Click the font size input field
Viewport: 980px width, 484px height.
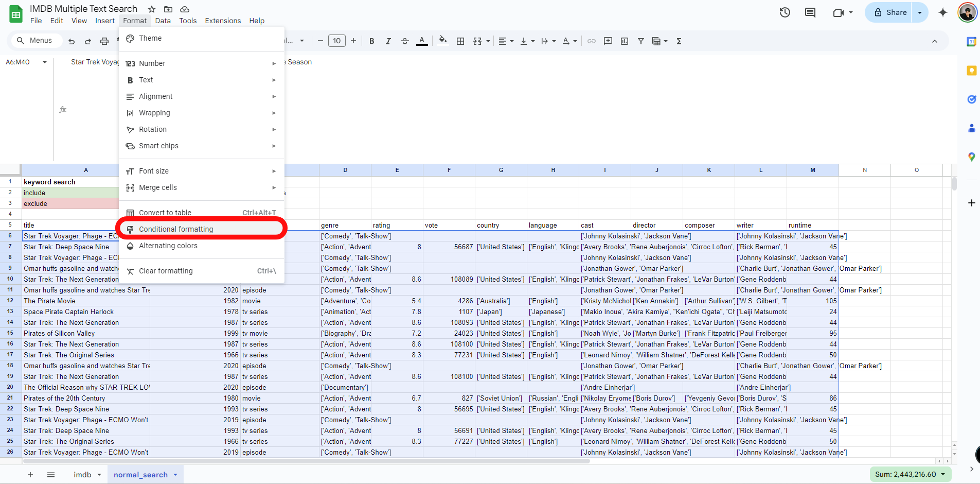click(x=337, y=41)
